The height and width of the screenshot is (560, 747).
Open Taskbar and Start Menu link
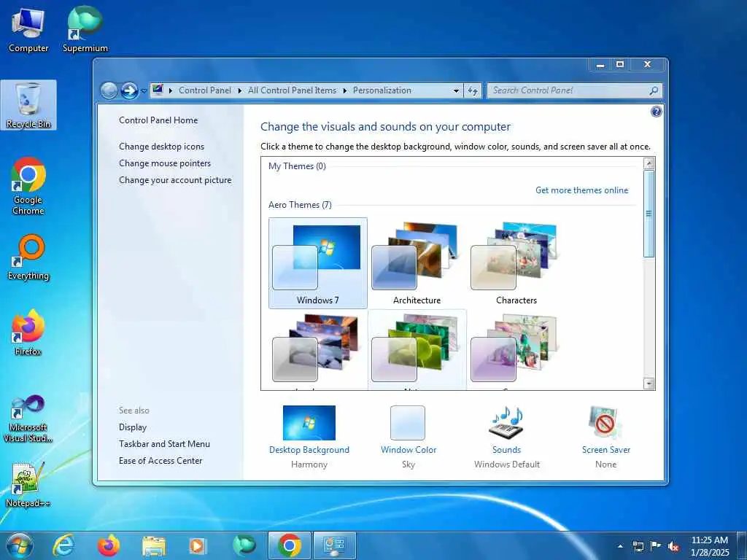[164, 444]
